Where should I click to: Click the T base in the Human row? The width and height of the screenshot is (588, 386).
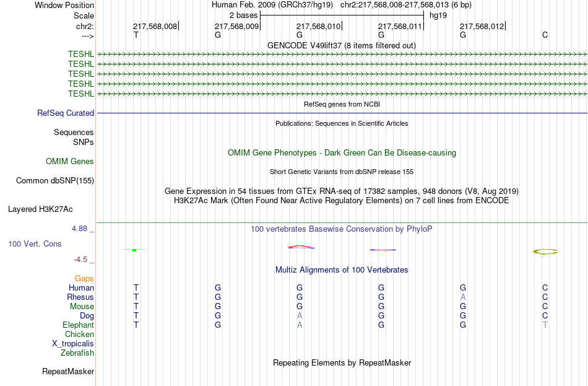(136, 288)
